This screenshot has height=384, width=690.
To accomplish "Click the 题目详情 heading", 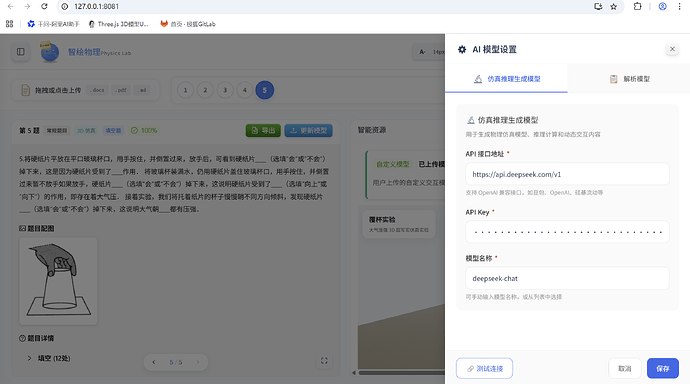I will point(37,338).
